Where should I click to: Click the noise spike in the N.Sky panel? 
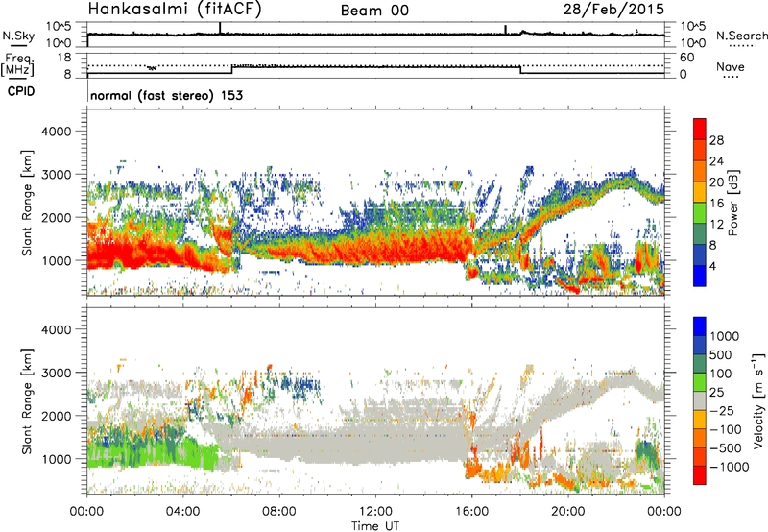tap(220, 28)
